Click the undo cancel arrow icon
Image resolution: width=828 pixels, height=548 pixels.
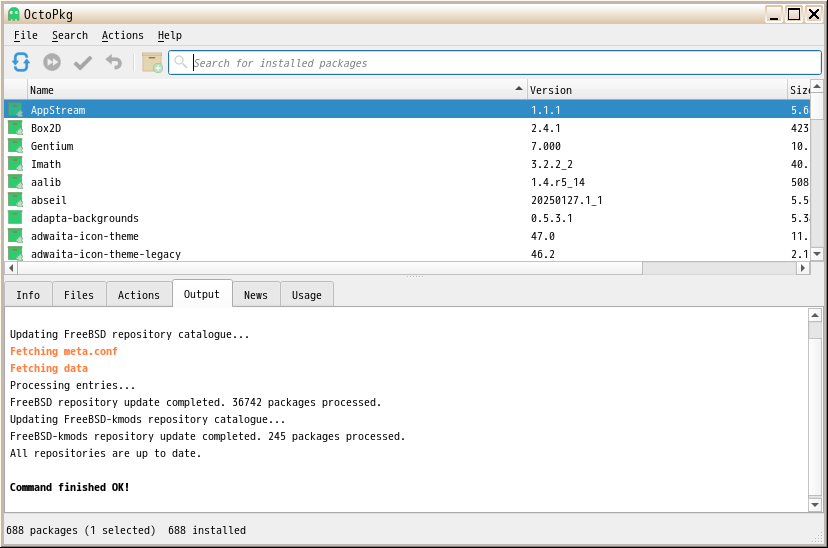click(114, 62)
